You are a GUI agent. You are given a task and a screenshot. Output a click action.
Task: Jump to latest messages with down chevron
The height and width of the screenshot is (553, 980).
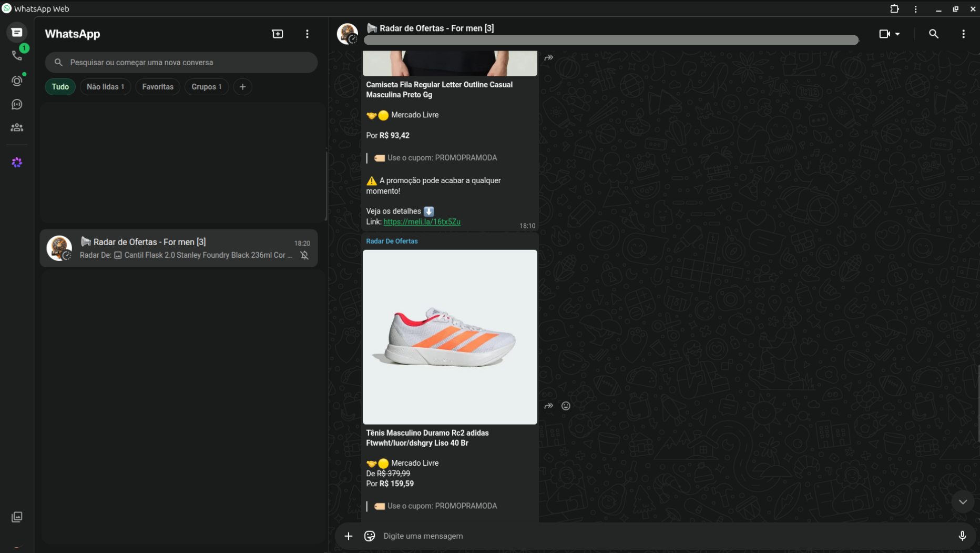point(963,502)
